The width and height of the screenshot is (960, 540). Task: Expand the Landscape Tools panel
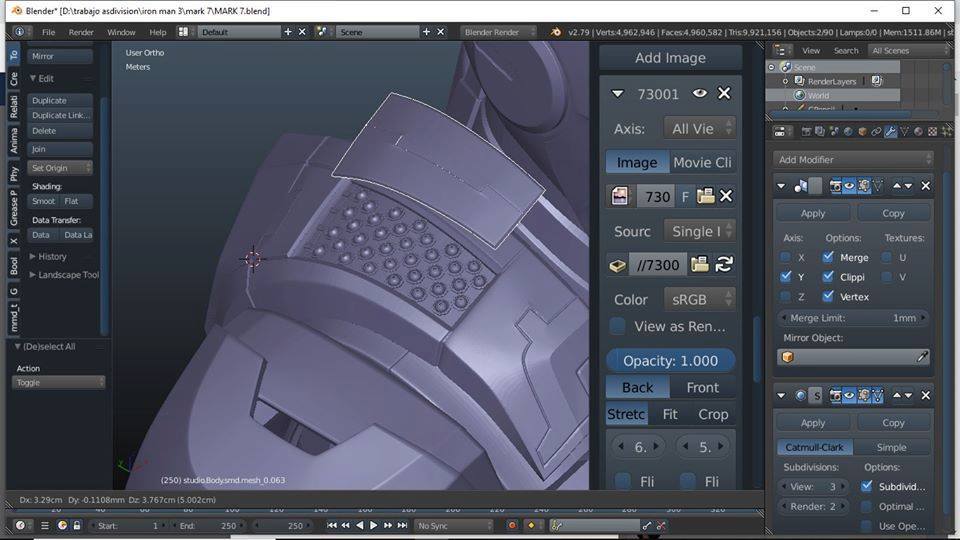point(64,275)
